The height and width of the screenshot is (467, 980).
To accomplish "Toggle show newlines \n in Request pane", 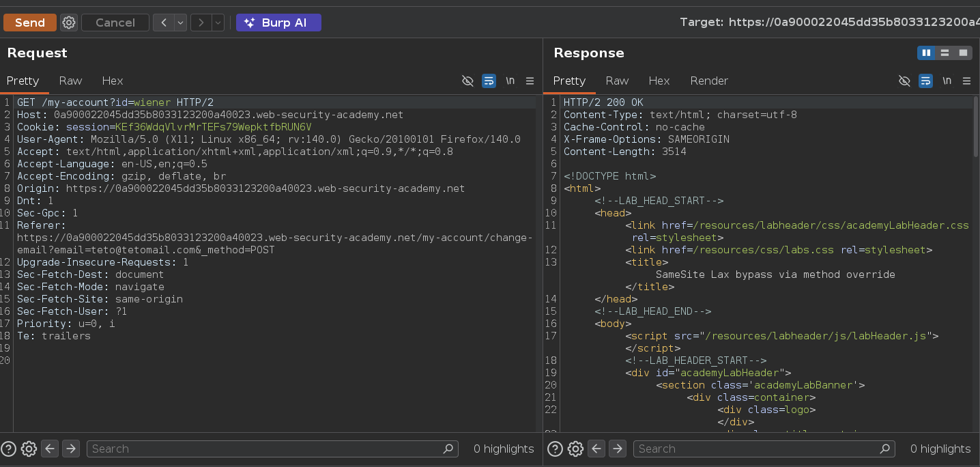I will click(510, 81).
